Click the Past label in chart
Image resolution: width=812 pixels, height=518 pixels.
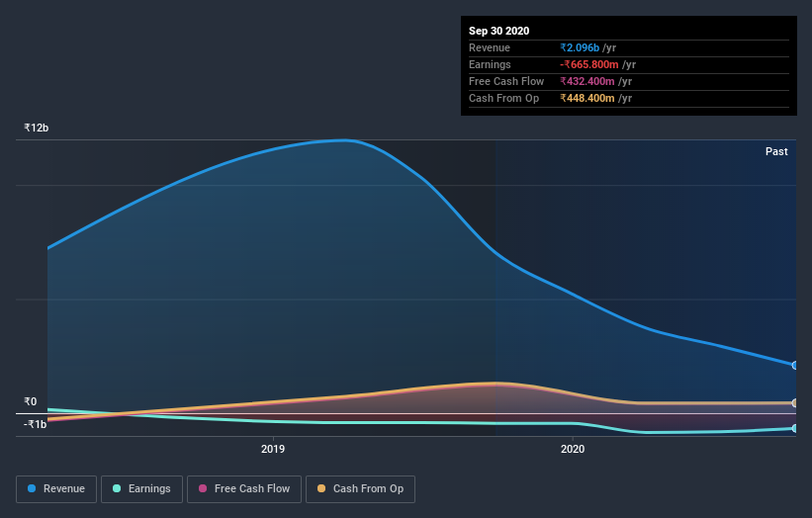pos(776,151)
